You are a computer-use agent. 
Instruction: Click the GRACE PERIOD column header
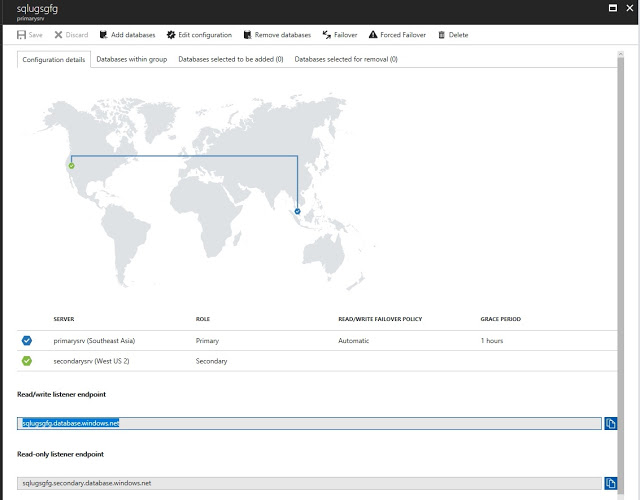[x=500, y=319]
